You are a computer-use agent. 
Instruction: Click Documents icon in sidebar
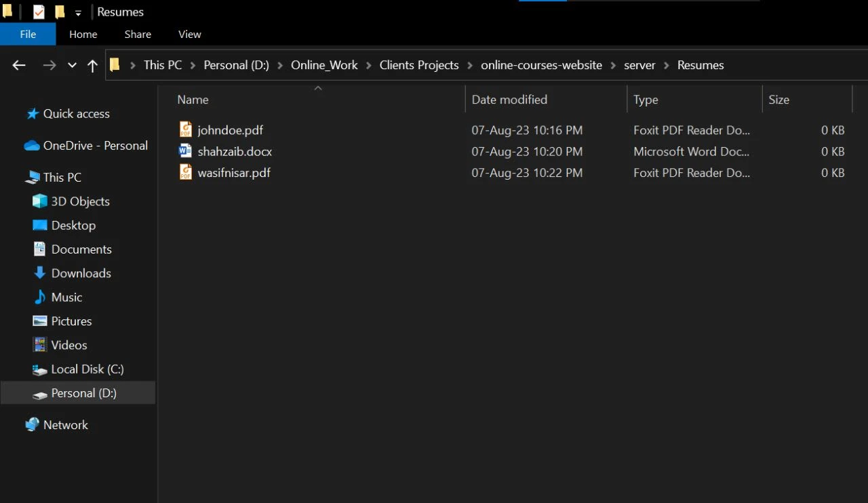(x=40, y=249)
